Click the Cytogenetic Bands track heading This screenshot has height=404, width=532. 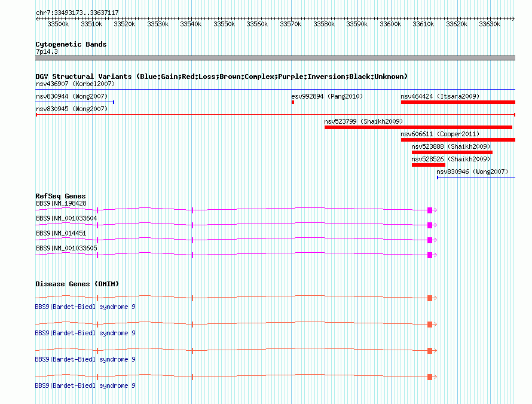coord(71,44)
